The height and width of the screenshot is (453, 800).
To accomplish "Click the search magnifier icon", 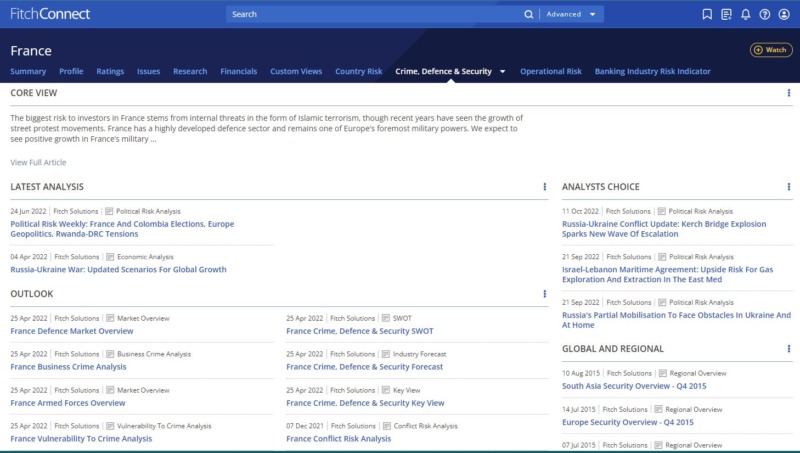I will coord(529,14).
